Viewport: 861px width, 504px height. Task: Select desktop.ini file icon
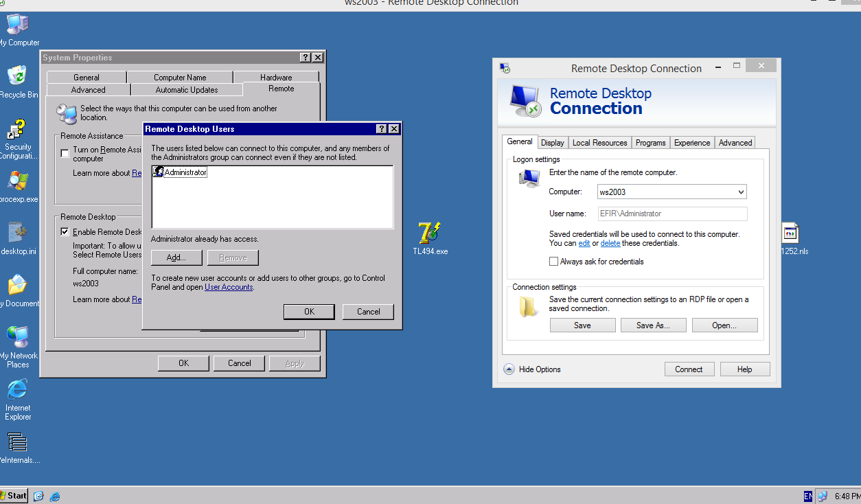click(17, 233)
